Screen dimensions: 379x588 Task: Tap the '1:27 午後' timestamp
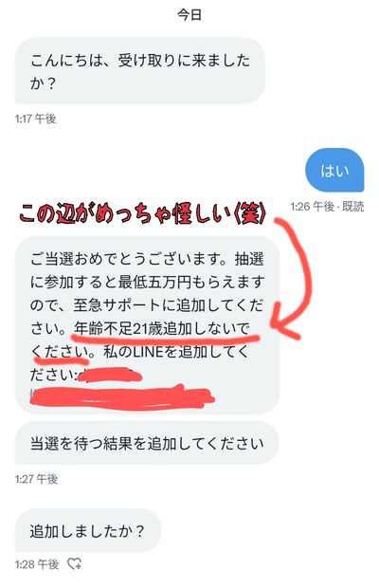pos(36,479)
